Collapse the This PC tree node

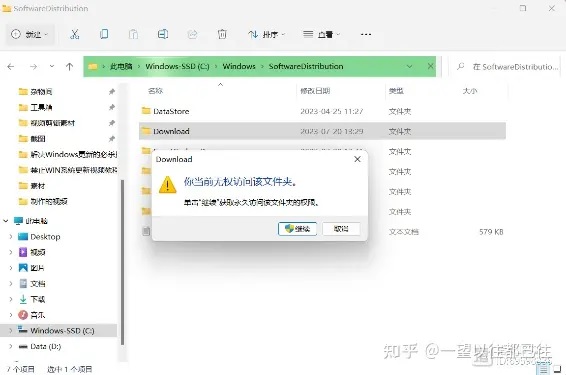(6, 221)
